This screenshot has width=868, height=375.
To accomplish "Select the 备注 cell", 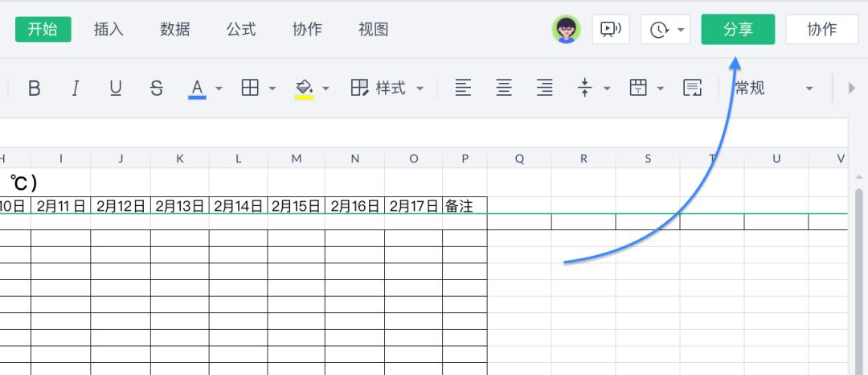I will pyautogui.click(x=465, y=206).
